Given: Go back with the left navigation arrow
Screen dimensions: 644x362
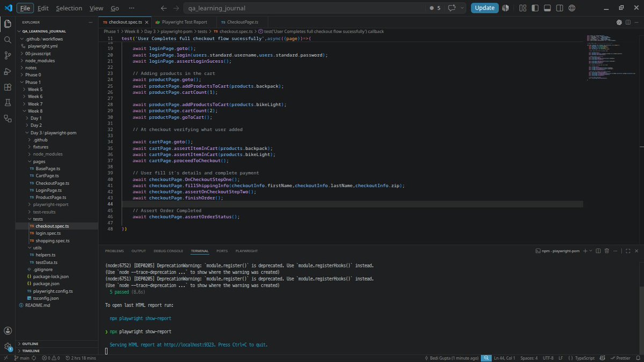Looking at the screenshot, I should 164,8.
